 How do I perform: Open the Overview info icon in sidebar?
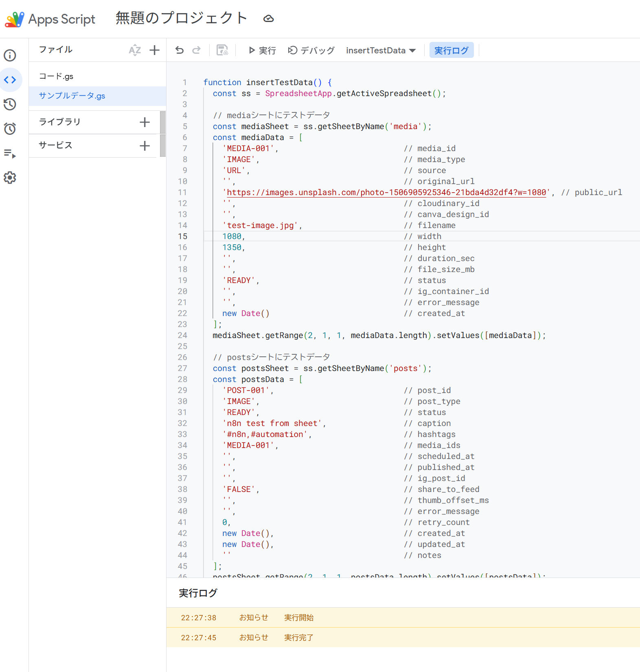pyautogui.click(x=10, y=55)
